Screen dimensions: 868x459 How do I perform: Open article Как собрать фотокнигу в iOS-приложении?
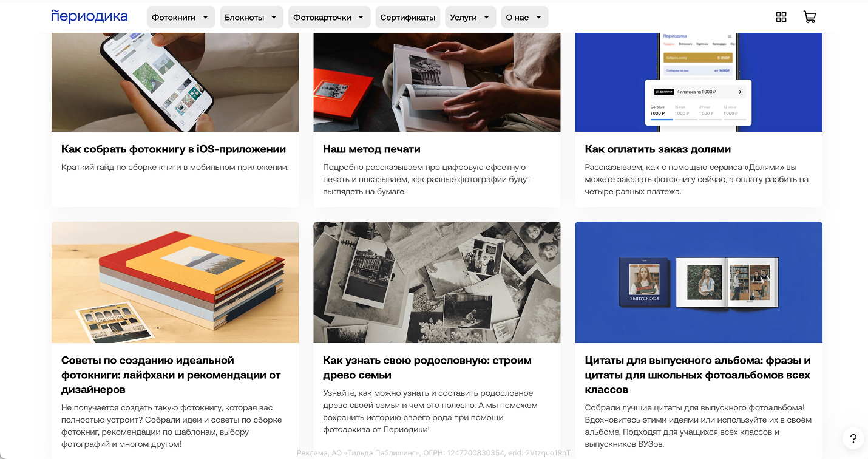pos(174,149)
